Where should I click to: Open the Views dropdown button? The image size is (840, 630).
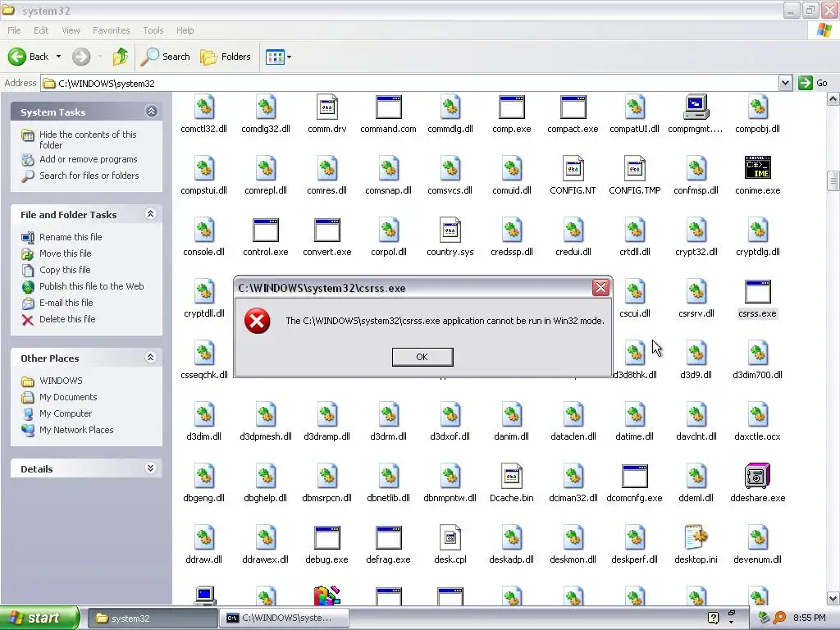(x=279, y=57)
